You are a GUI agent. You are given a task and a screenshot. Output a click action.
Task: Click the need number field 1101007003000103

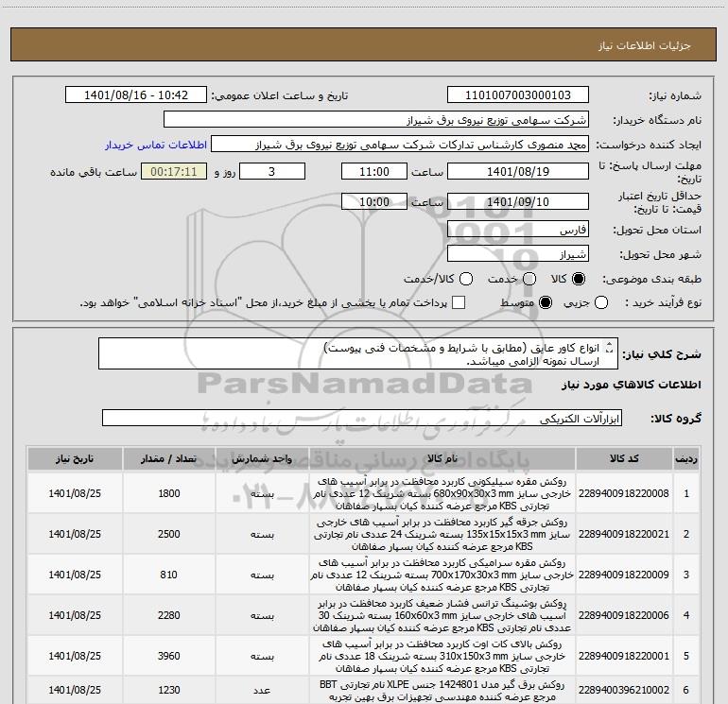(x=518, y=94)
